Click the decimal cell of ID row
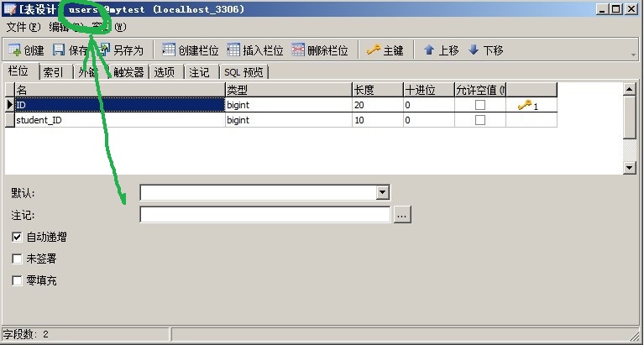This screenshot has height=345, width=644. (x=429, y=105)
